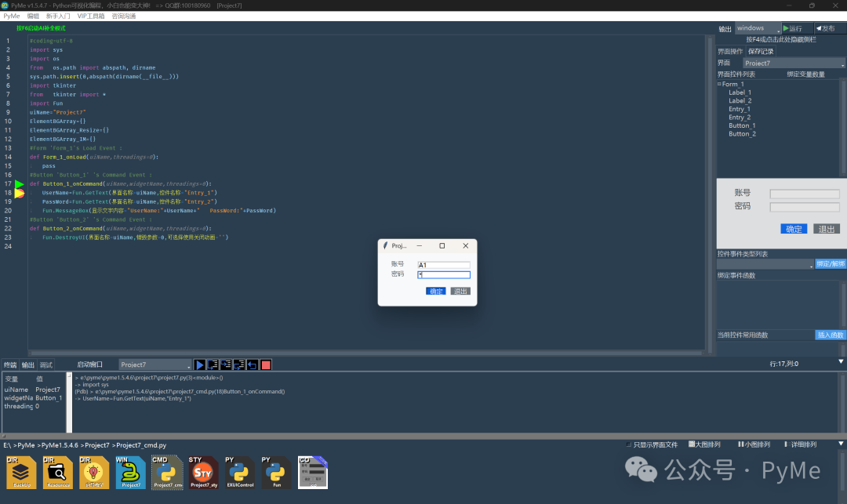Switch to the 保存记录 tab
The width and height of the screenshot is (847, 504).
pos(760,51)
